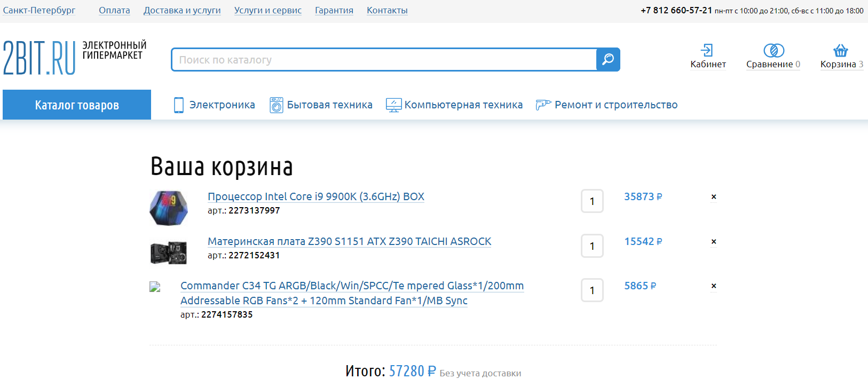Click monitor icon beside Компьютерная техника
The image size is (868, 379).
393,105
